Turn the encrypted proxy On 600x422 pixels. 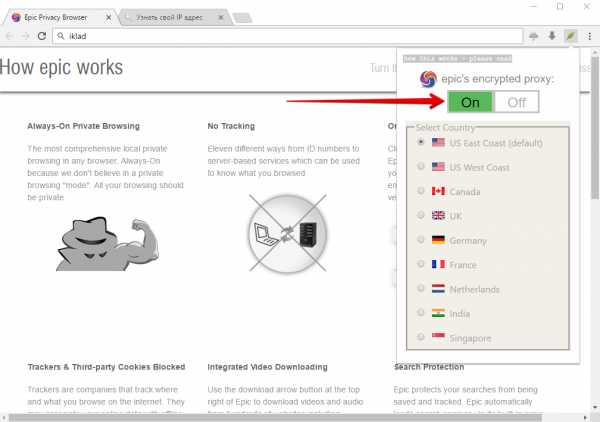[470, 102]
